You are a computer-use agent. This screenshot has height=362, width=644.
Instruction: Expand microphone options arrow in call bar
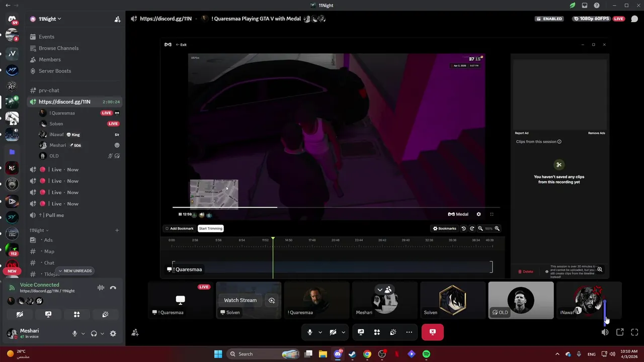320,332
